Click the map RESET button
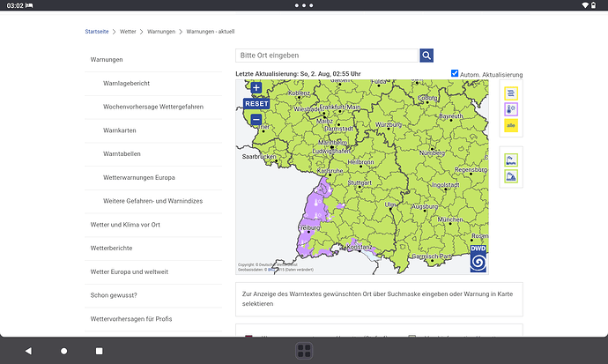The width and height of the screenshot is (608, 364). pos(256,103)
